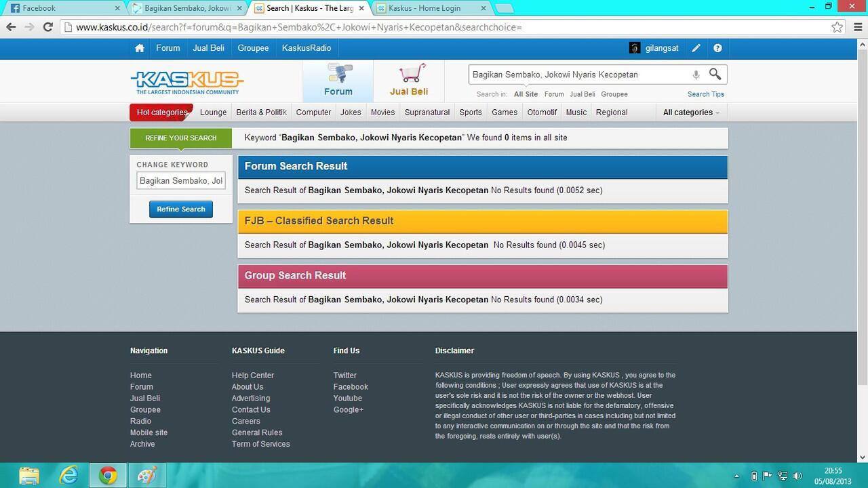
Task: Expand the All categories dropdown
Action: [691, 113]
